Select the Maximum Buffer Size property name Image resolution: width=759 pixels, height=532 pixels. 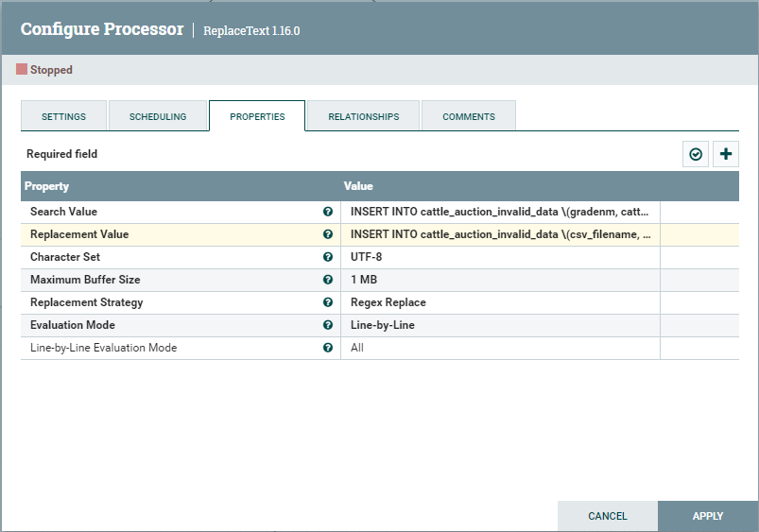85,280
